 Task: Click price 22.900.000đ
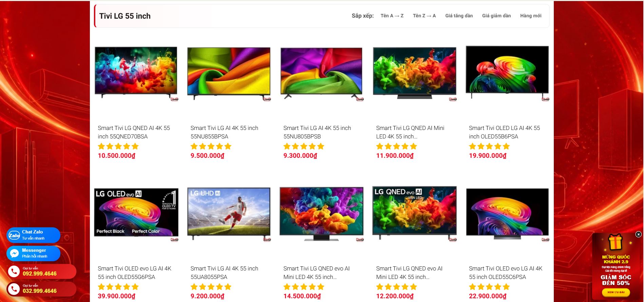[488, 296]
